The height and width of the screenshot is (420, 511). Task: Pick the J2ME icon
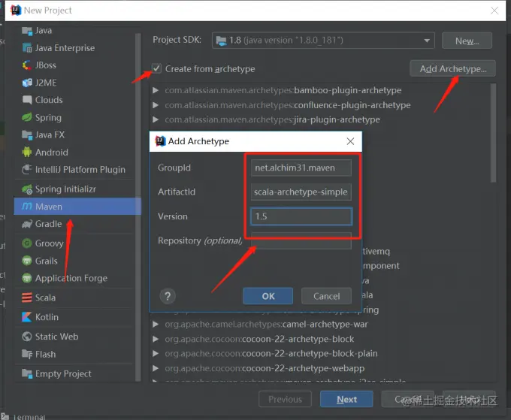(27, 83)
